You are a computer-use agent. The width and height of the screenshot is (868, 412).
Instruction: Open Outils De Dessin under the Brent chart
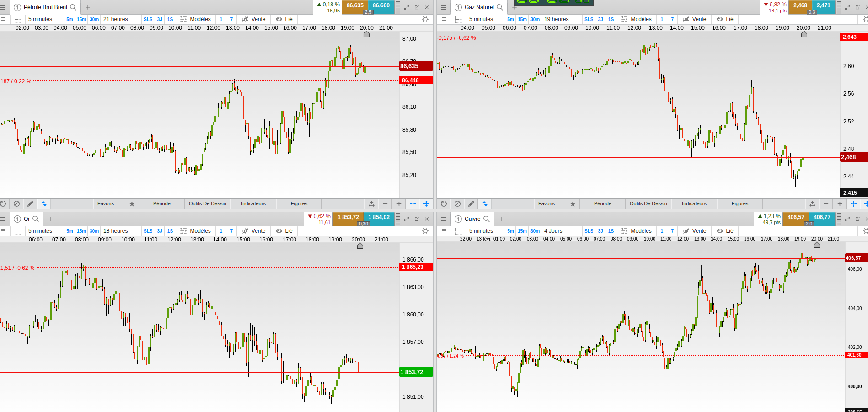pyautogui.click(x=208, y=204)
